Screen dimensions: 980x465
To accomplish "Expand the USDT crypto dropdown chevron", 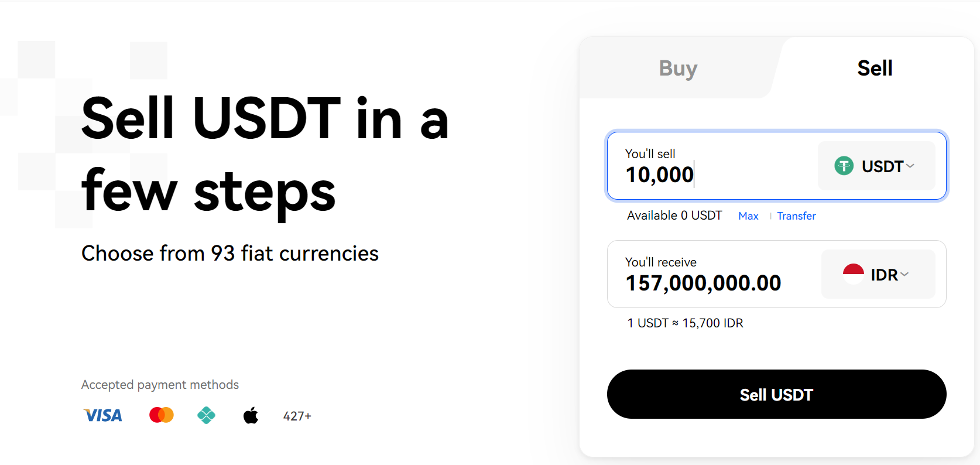I will [x=910, y=166].
